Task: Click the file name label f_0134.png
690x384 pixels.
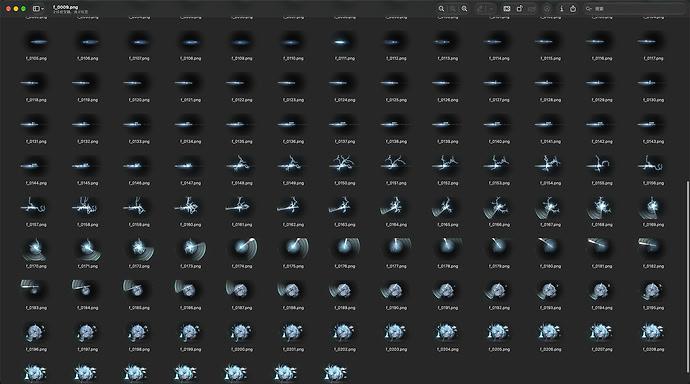Action: click(x=190, y=142)
